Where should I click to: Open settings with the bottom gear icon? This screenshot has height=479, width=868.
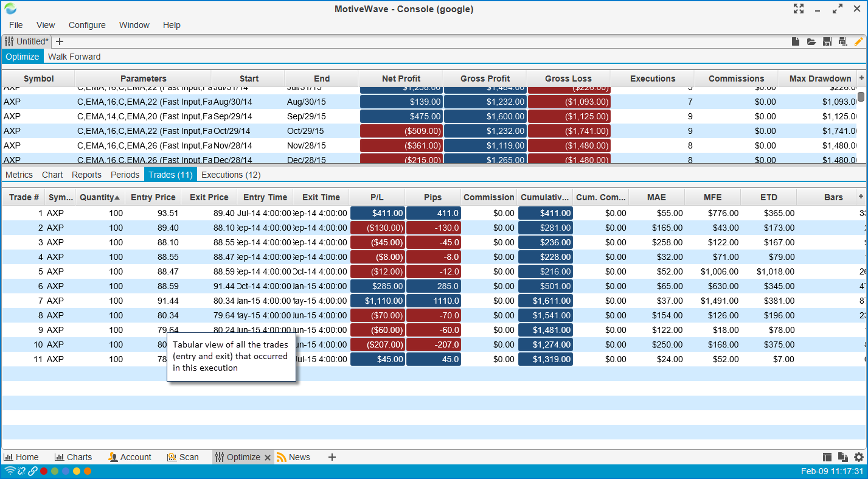tap(858, 457)
